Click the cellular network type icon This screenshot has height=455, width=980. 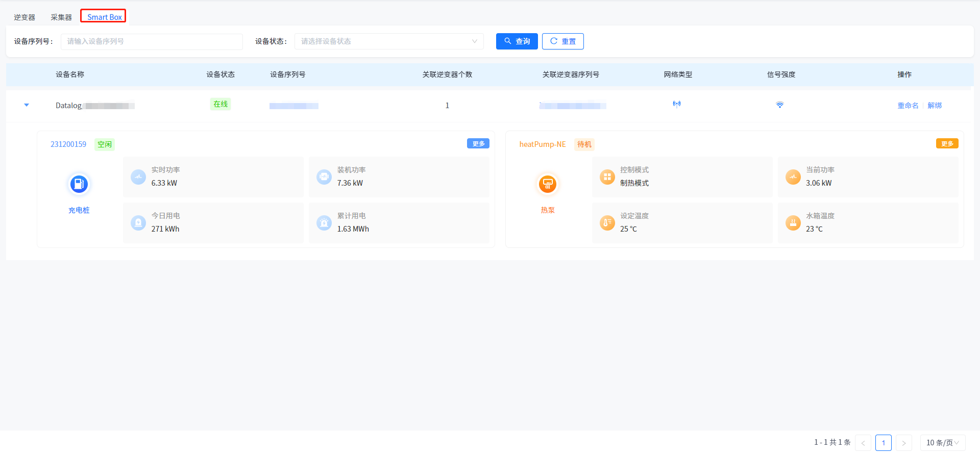click(677, 105)
